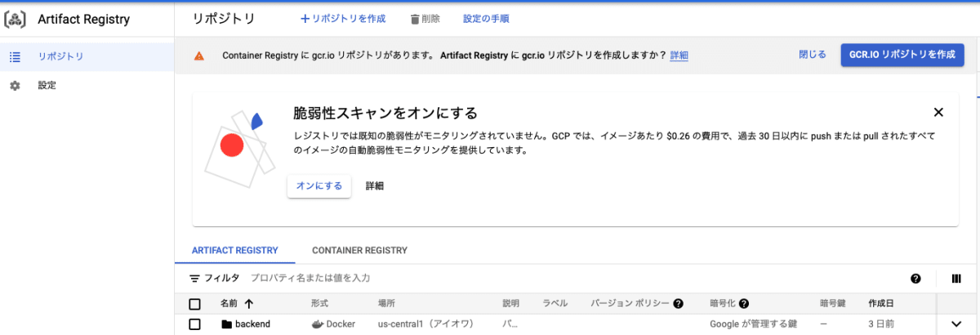Click the backend folder icon
This screenshot has width=980, height=335.
click(x=226, y=324)
